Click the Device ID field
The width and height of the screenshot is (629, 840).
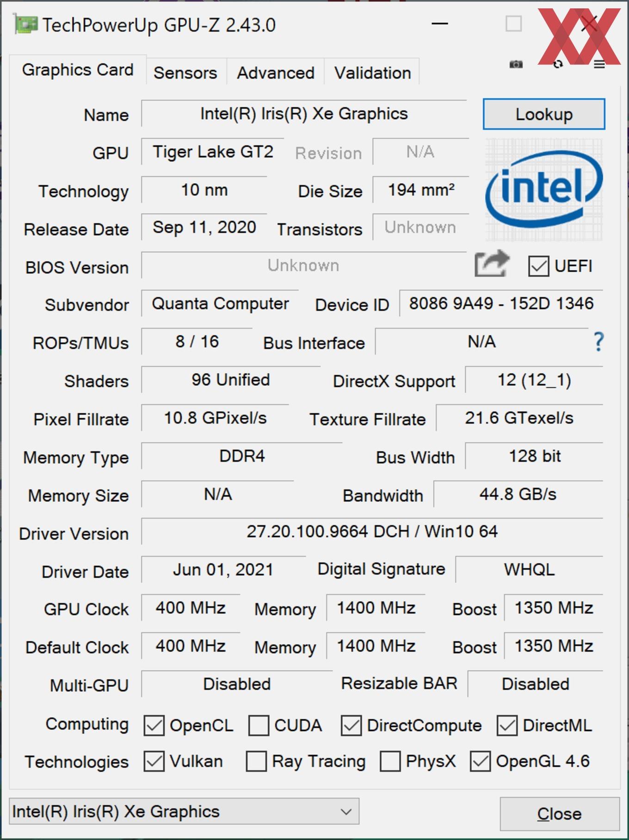coord(501,303)
